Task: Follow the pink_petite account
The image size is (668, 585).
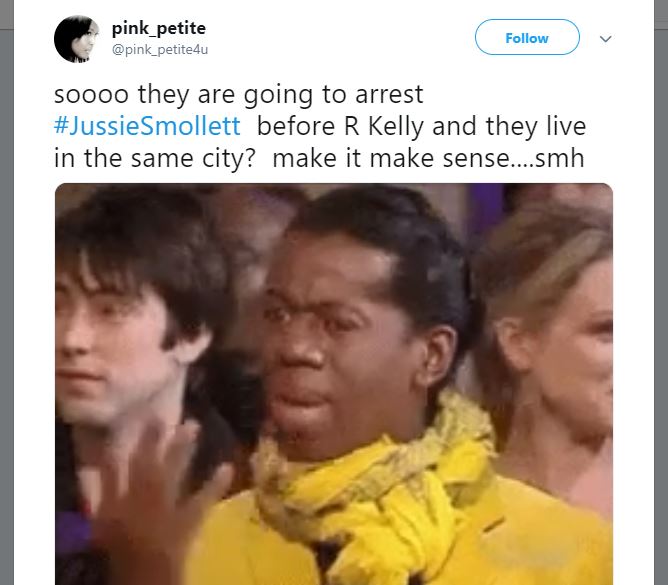Action: point(527,37)
